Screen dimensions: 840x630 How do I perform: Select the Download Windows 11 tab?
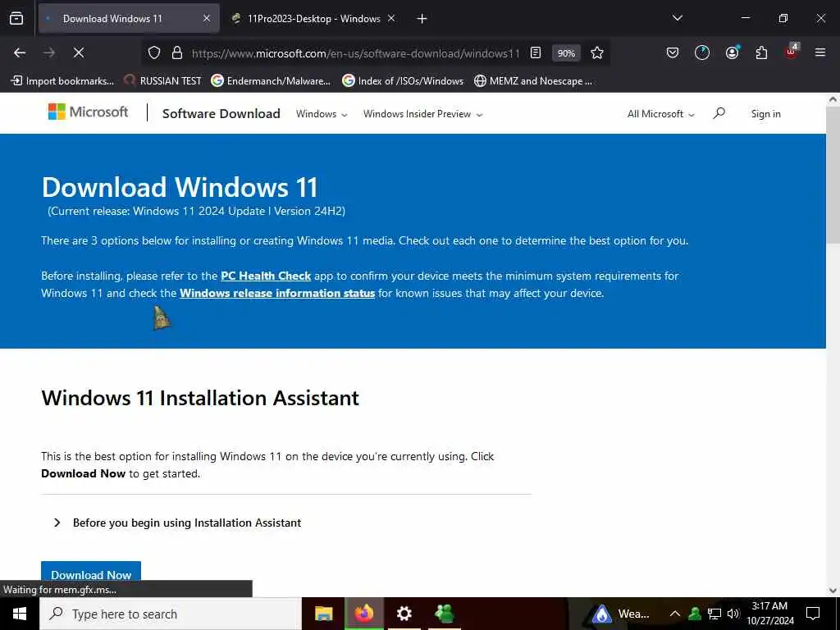(x=129, y=19)
